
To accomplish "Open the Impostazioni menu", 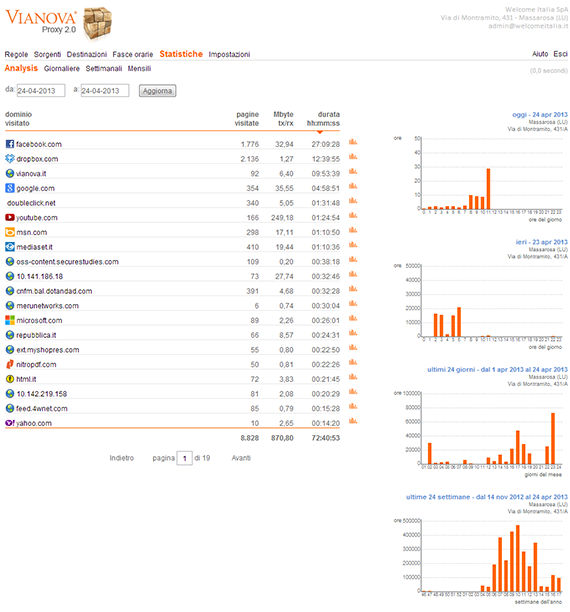I will click(229, 55).
